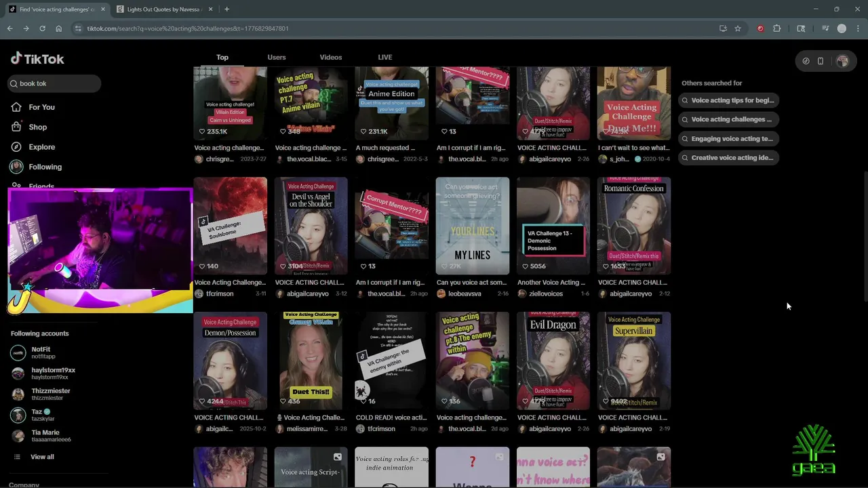
Task: Click the Get Coins icon in header
Action: 806,61
